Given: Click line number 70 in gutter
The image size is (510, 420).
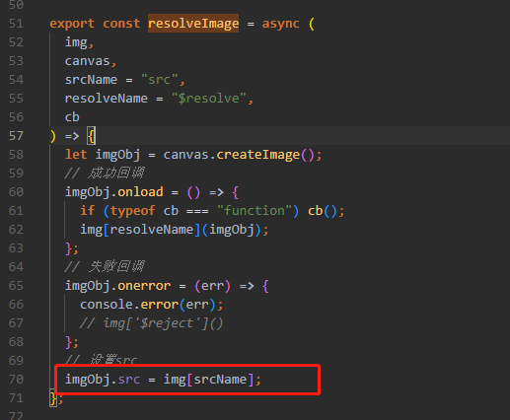Looking at the screenshot, I should (x=16, y=380).
